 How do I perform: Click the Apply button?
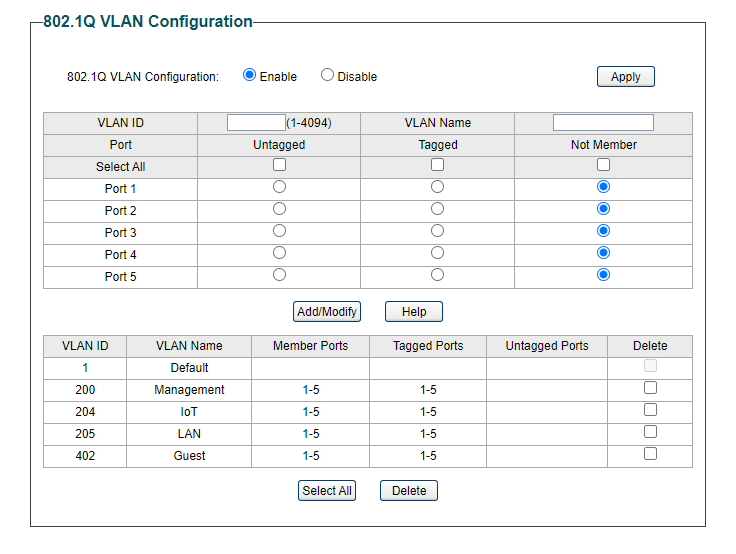point(625,77)
